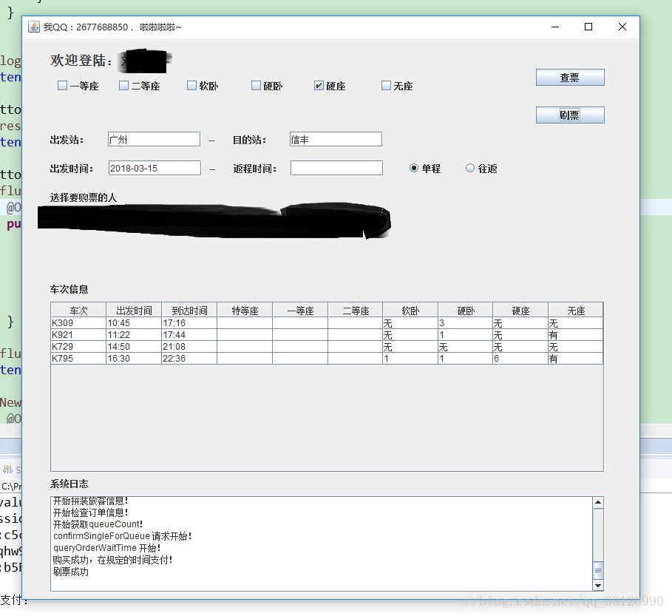Image resolution: width=672 pixels, height=616 pixels.
Task: Click the log scrollbar down arrow
Action: (598, 585)
